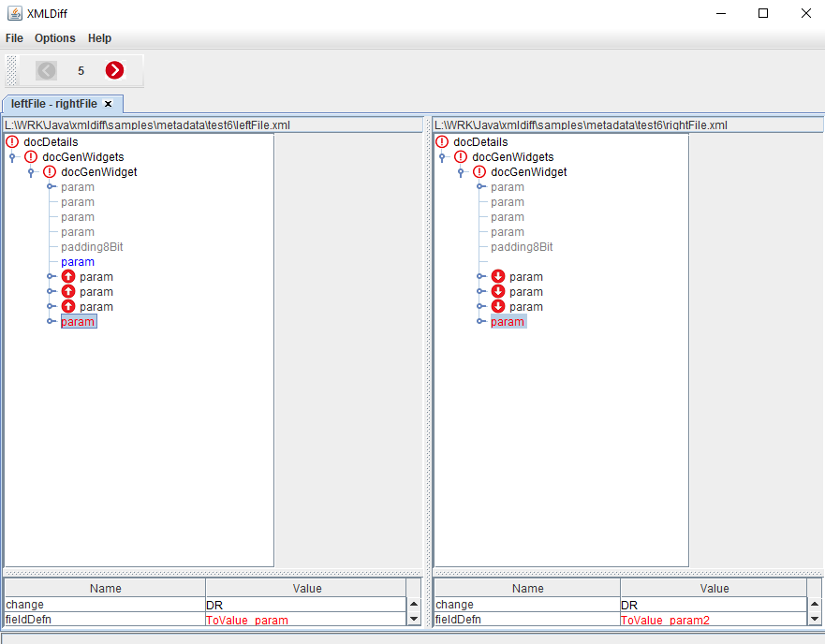Select padding8Bit in left tree

point(92,247)
